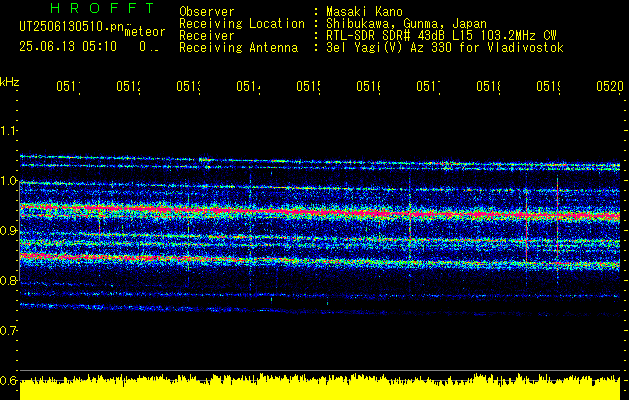Click the 0.7 kHz axis tick label
Viewport: 629px width, 400px height.
[x=8, y=331]
